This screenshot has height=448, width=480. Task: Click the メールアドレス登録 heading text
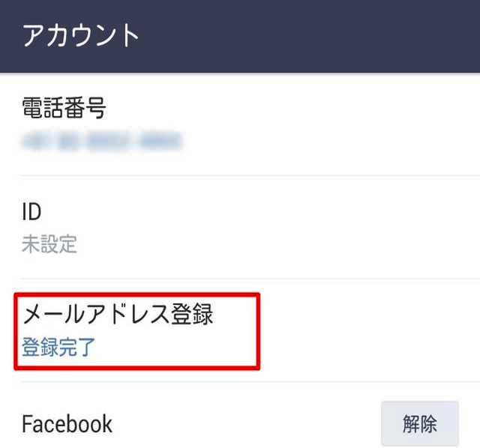tap(118, 314)
